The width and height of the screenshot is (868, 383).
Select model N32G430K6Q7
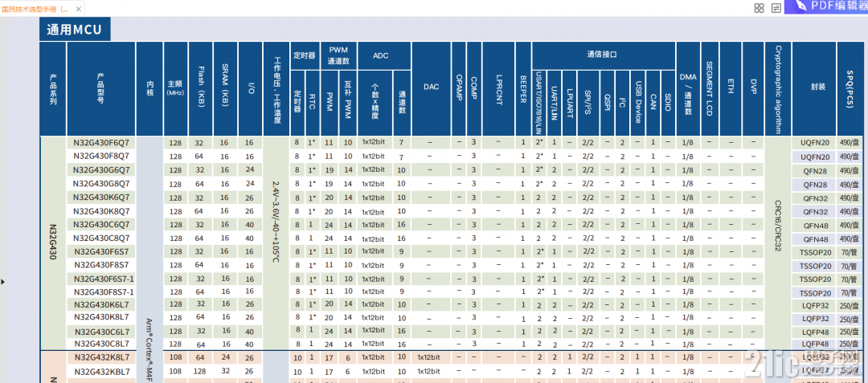101,198
